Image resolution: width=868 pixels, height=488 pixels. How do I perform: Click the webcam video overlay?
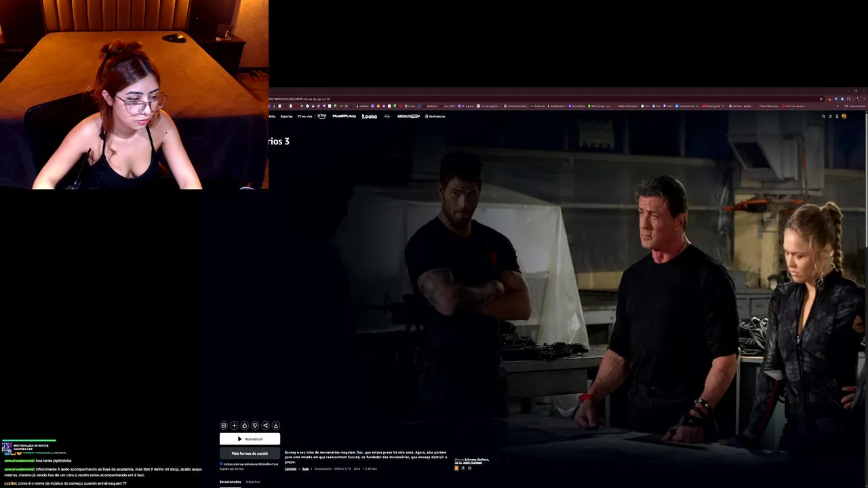(134, 94)
